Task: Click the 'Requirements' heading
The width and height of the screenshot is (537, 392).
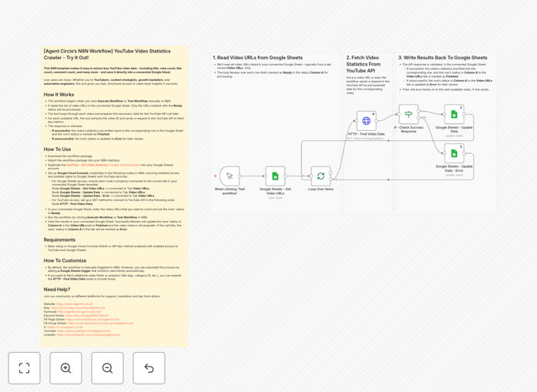Action: point(59,240)
